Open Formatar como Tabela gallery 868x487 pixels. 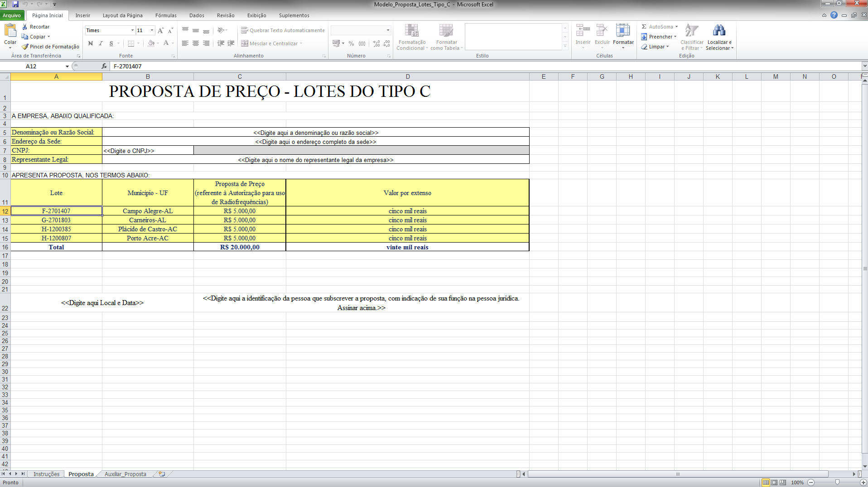[x=446, y=37]
